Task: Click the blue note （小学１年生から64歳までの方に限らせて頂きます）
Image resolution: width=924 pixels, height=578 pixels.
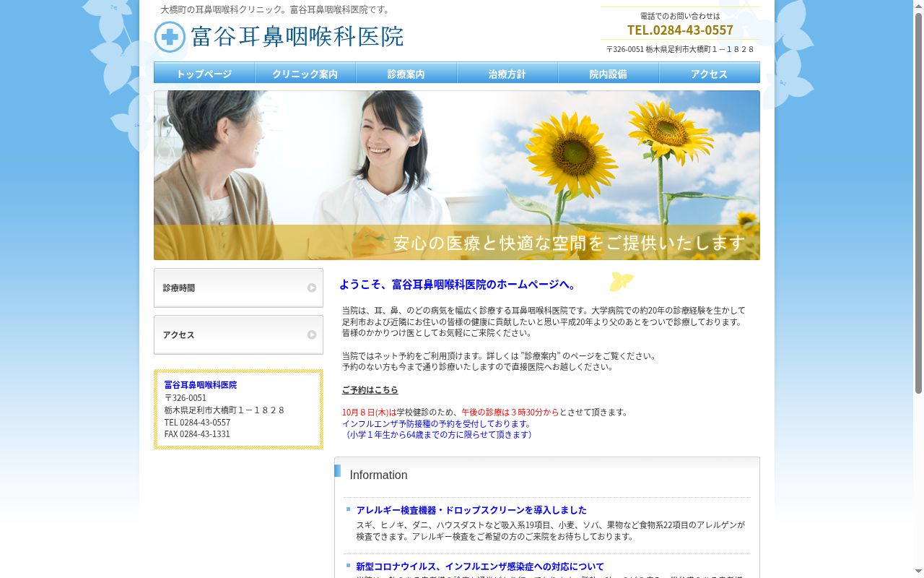Action: pyautogui.click(x=438, y=435)
